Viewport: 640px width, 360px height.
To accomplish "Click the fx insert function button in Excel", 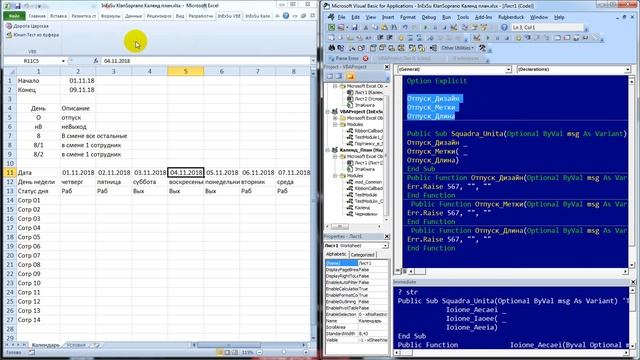I will tap(96, 61).
